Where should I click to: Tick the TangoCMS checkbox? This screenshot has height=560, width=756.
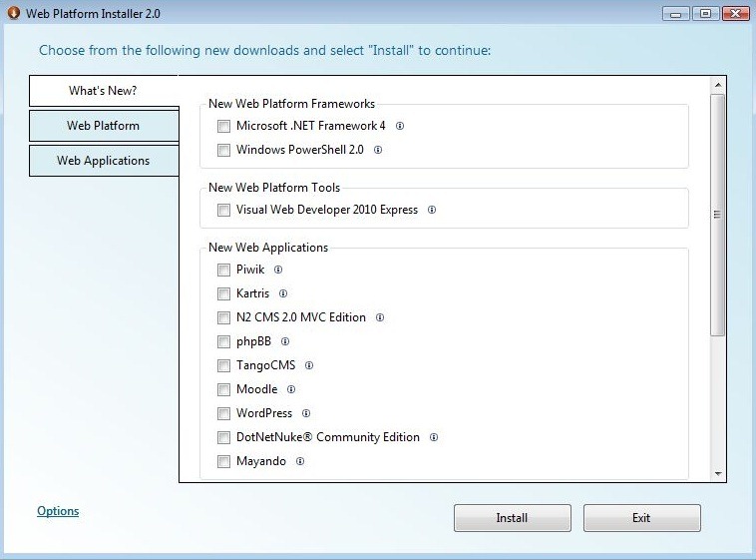223,365
